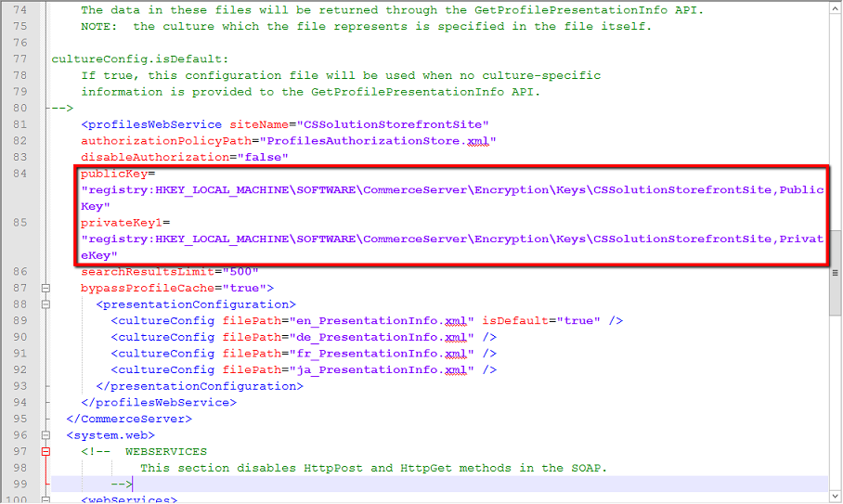
Task: Click 'fr_PresentationInfo.xml' file path value
Action: pos(382,354)
